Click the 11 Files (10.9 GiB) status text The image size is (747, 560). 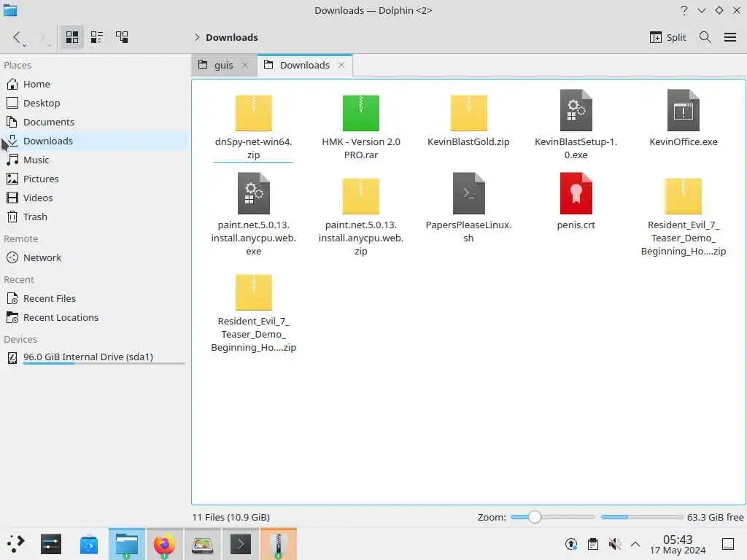click(x=231, y=517)
